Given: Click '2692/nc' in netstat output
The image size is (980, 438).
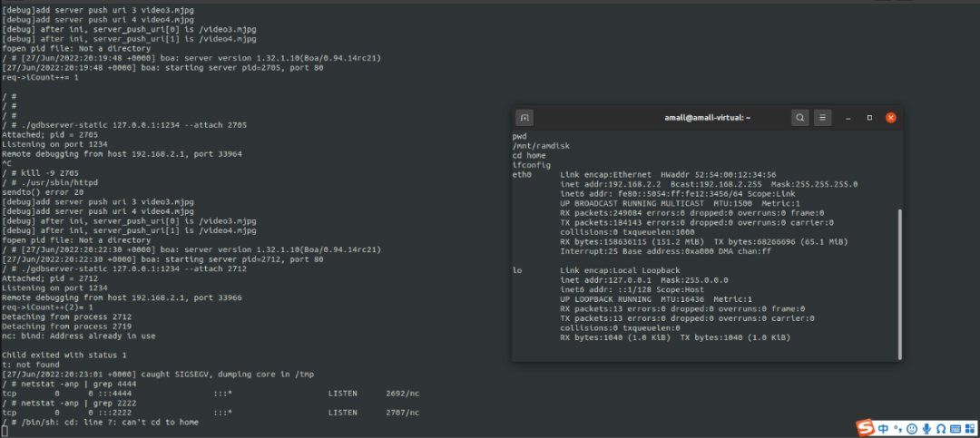Looking at the screenshot, I should click(x=403, y=394).
